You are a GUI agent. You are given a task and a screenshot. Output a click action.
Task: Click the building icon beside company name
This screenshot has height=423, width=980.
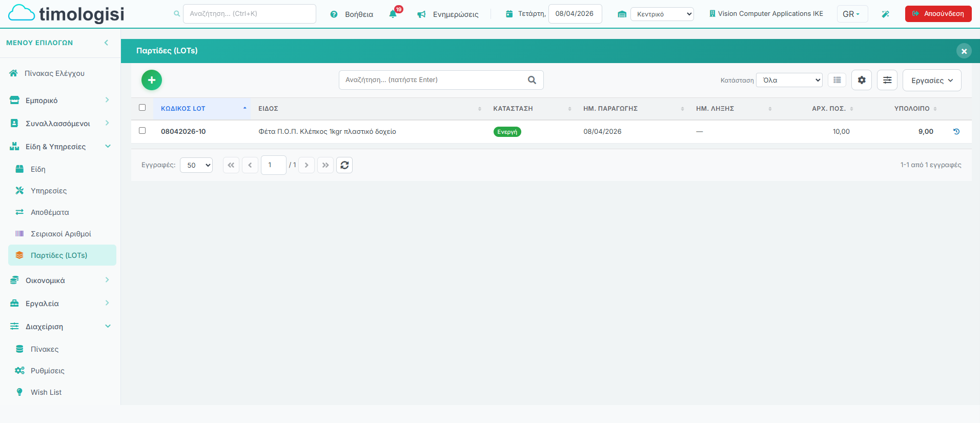click(712, 14)
